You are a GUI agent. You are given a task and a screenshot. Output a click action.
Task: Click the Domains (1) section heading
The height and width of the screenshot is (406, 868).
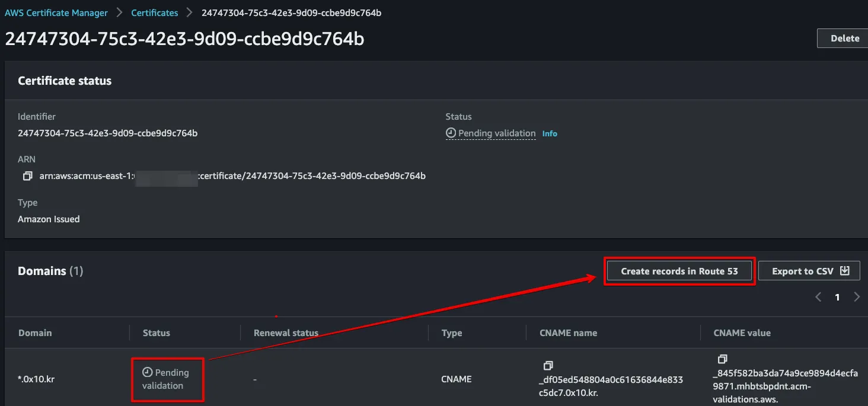50,271
